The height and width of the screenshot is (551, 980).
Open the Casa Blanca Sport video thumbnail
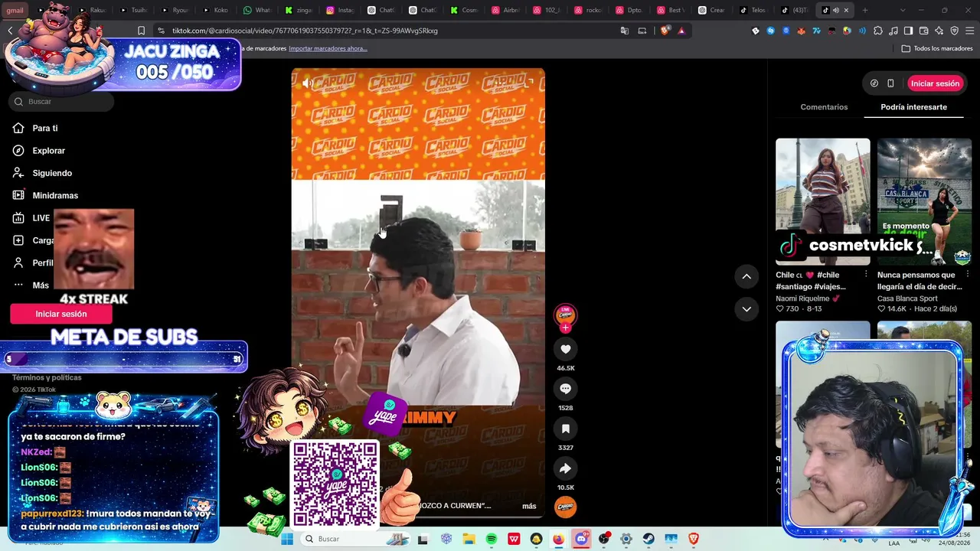[x=924, y=201]
